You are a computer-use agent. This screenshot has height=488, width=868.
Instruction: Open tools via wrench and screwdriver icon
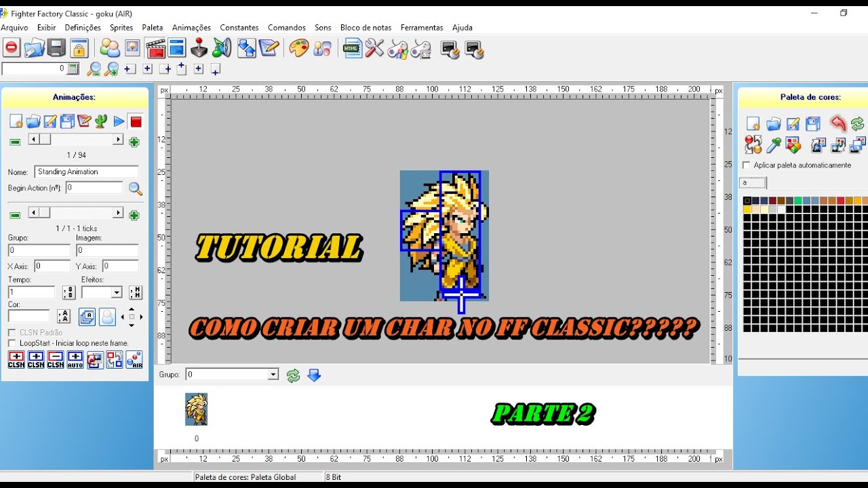(374, 48)
